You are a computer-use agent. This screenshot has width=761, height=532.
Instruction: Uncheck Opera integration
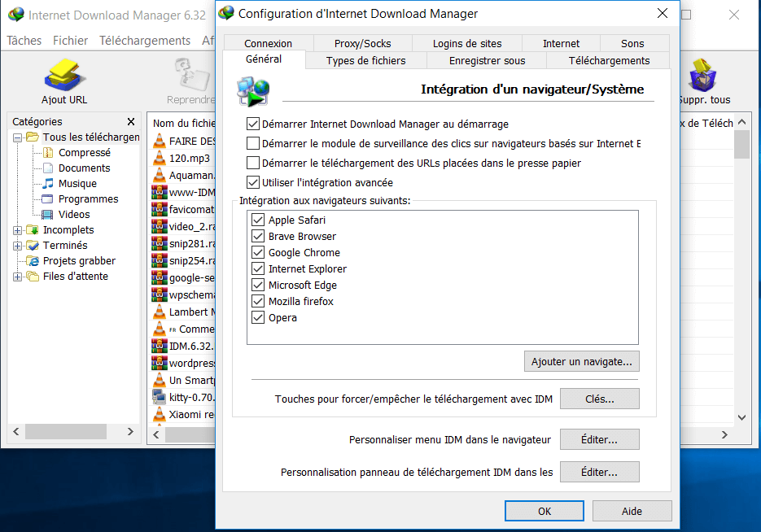click(258, 317)
